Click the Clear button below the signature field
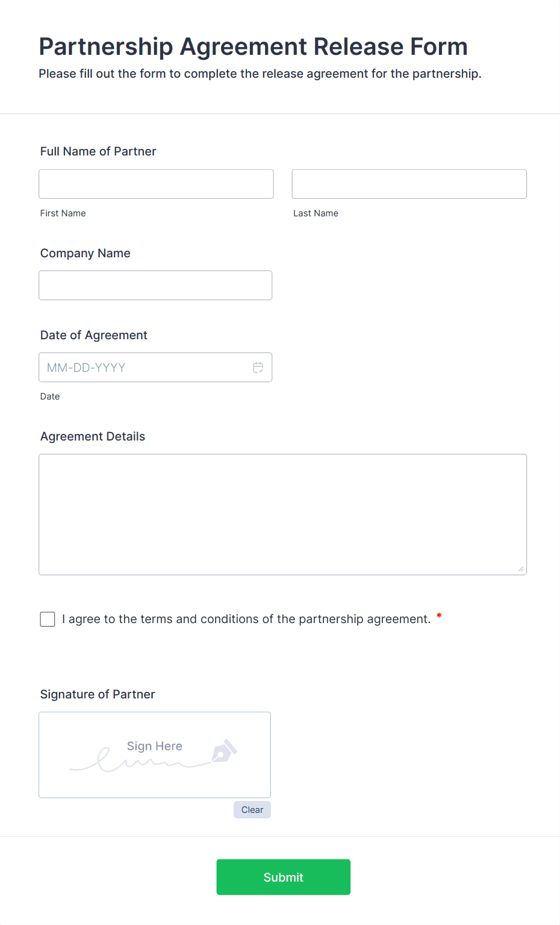This screenshot has width=560, height=925. tap(252, 809)
